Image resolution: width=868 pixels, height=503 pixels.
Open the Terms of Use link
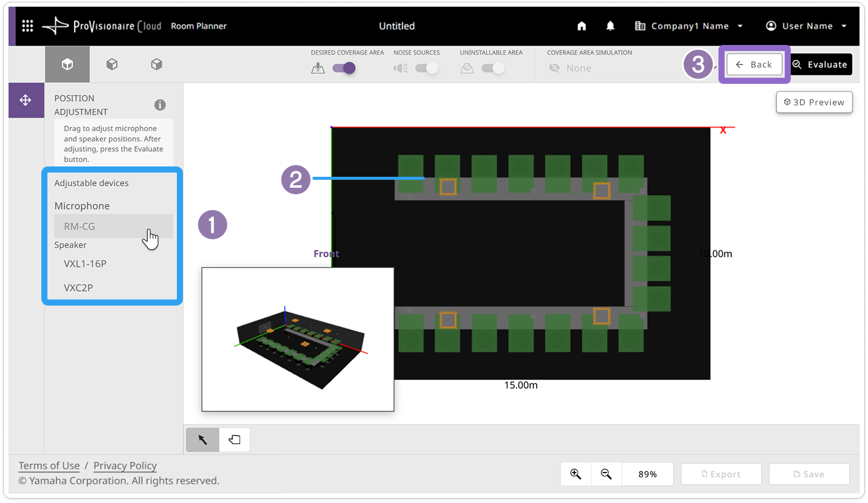tap(49, 466)
